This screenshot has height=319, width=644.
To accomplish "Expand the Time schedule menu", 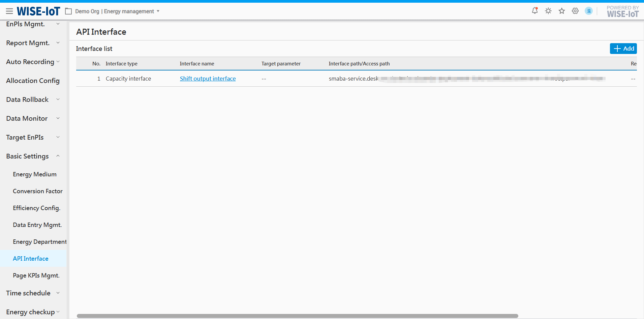I will pos(33,293).
